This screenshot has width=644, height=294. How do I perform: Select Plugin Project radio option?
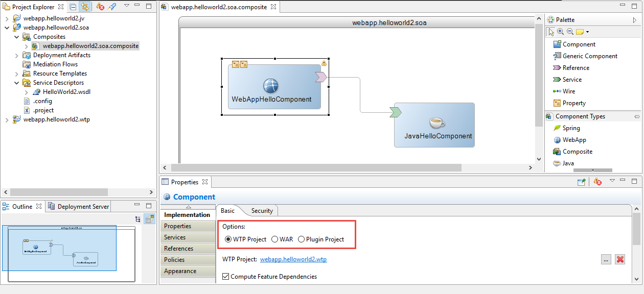[x=321, y=239]
